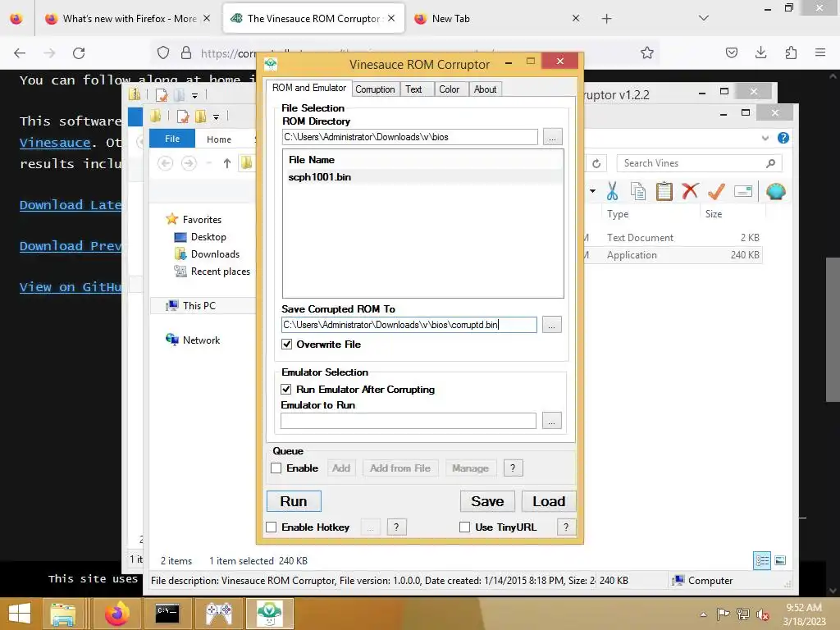
Task: Click the Command Prompt taskbar icon
Action: coord(167,614)
